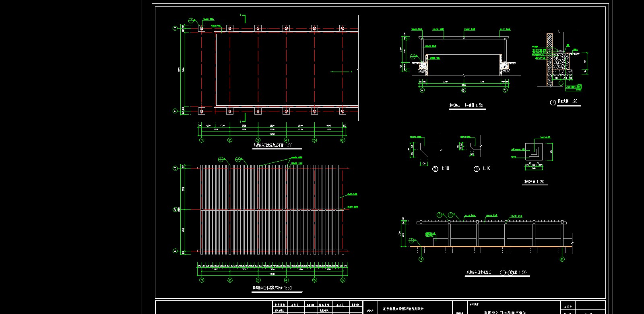Screen dimensions: 644x314
Task: Click axis bubble C of the upper floor plan
Action: pos(175,28)
